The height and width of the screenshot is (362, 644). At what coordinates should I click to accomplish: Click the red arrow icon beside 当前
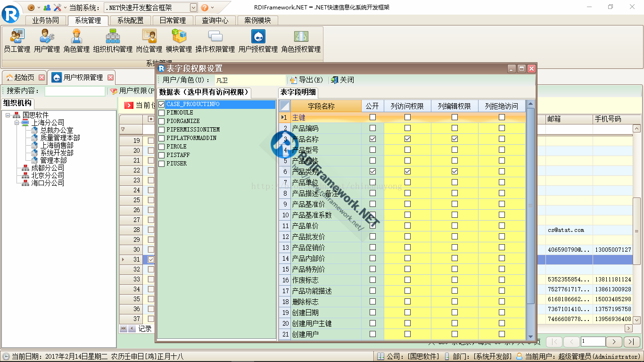(x=129, y=105)
